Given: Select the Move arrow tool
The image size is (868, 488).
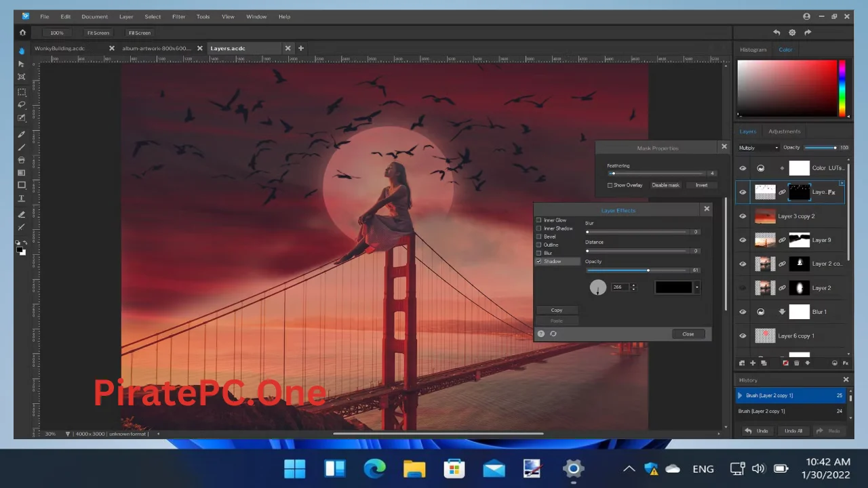Looking at the screenshot, I should point(22,64).
